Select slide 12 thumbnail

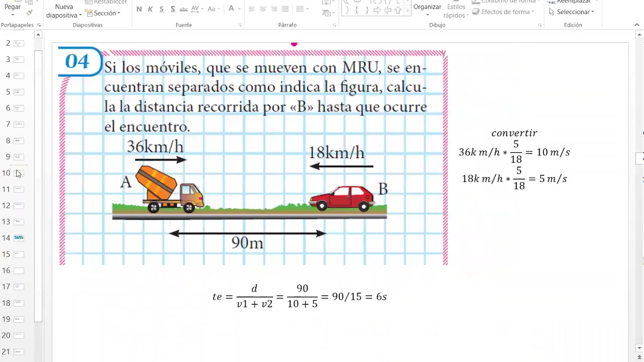pos(19,206)
